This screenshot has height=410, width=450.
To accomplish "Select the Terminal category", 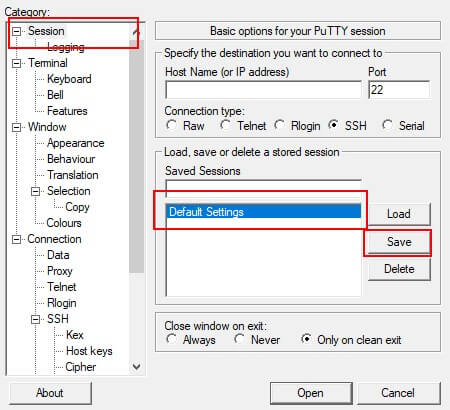I will 48,63.
